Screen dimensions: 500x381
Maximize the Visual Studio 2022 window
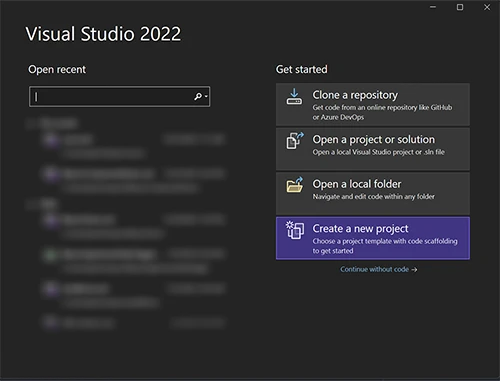(460, 7)
